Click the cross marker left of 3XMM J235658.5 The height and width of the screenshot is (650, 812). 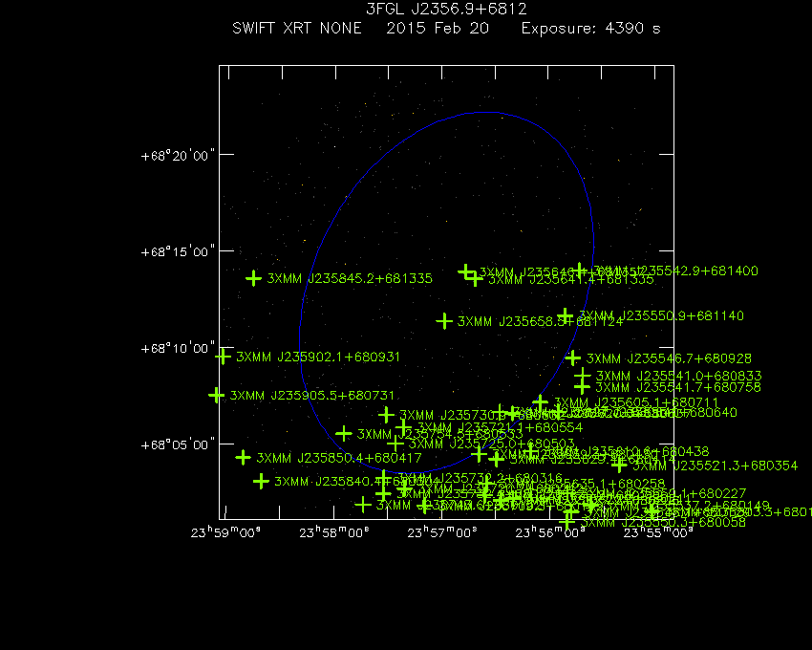444,321
